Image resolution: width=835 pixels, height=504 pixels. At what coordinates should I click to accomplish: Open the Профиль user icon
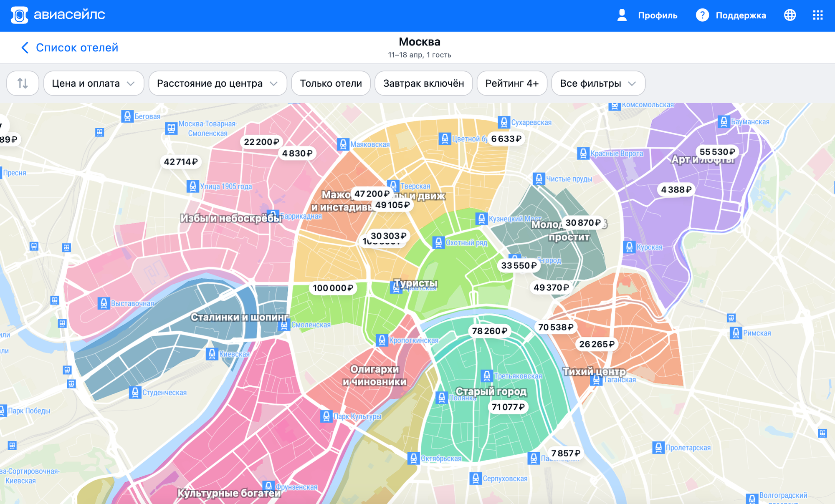point(622,15)
